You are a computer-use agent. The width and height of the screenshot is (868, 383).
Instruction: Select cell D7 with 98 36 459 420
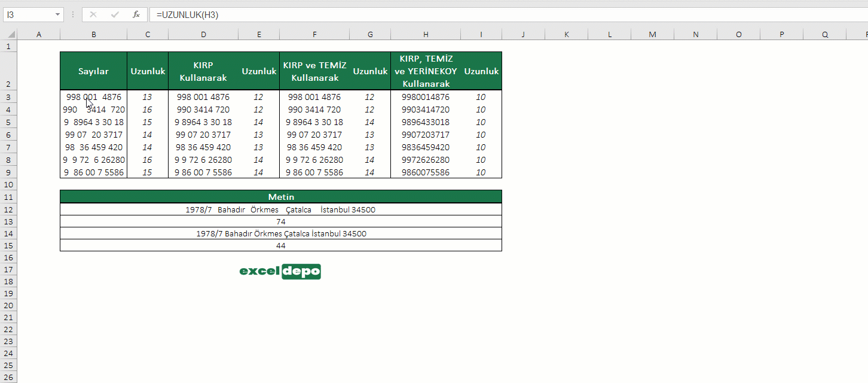pos(203,147)
